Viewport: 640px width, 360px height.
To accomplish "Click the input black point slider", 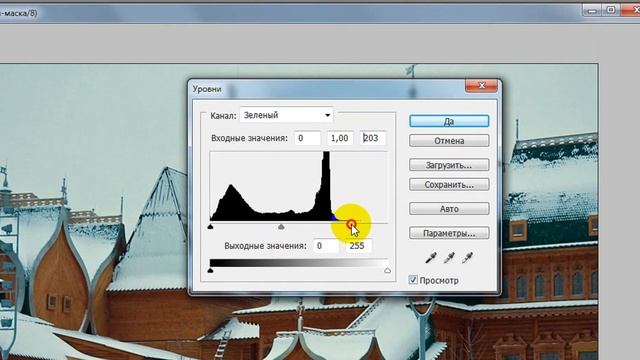I will [211, 226].
